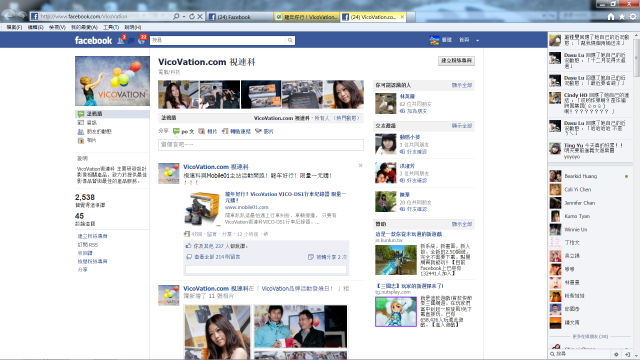
Task: Open the address bar dropdown arrow
Action: (184, 16)
